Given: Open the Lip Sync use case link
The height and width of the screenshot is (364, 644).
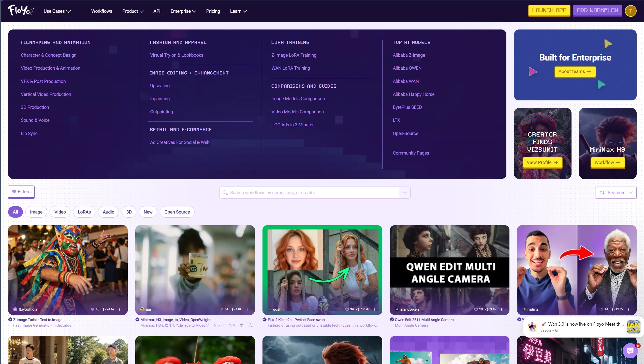Looking at the screenshot, I should [x=29, y=133].
